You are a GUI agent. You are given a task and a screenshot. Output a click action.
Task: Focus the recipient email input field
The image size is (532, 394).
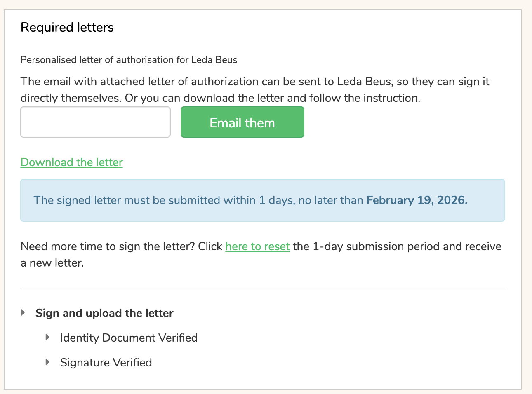[95, 122]
